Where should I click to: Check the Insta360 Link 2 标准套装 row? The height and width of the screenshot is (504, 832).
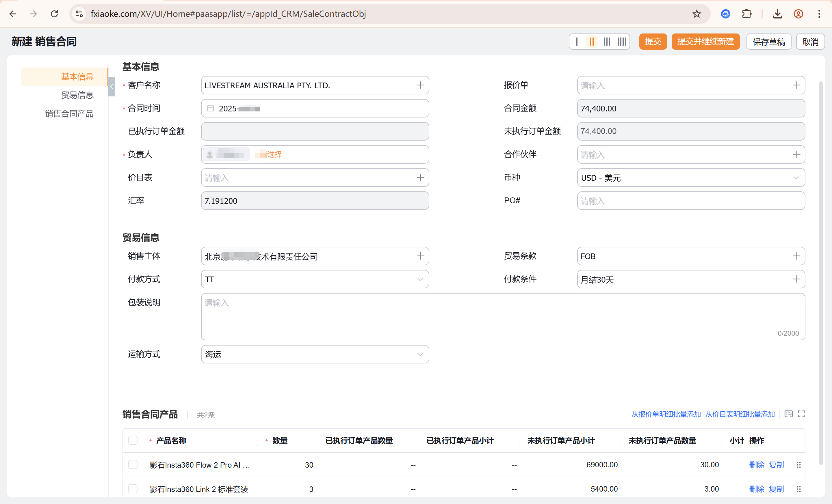(133, 489)
